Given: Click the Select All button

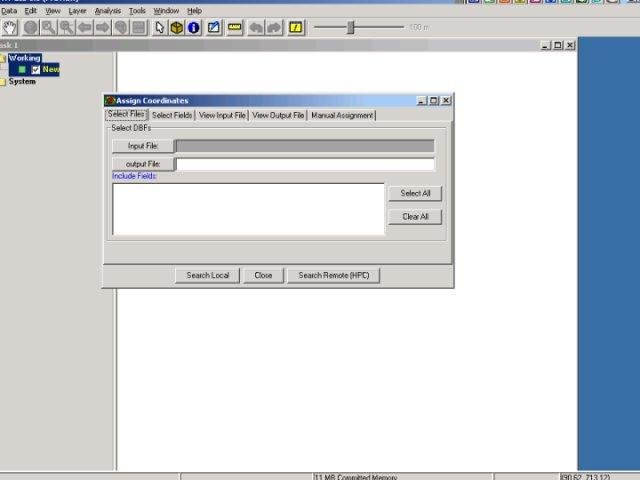Looking at the screenshot, I should tap(415, 193).
